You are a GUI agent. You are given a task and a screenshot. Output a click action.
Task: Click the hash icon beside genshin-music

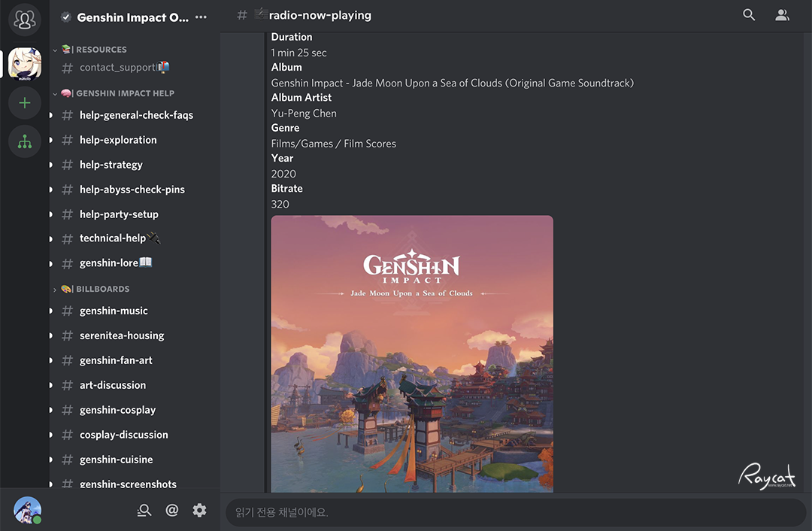click(68, 311)
